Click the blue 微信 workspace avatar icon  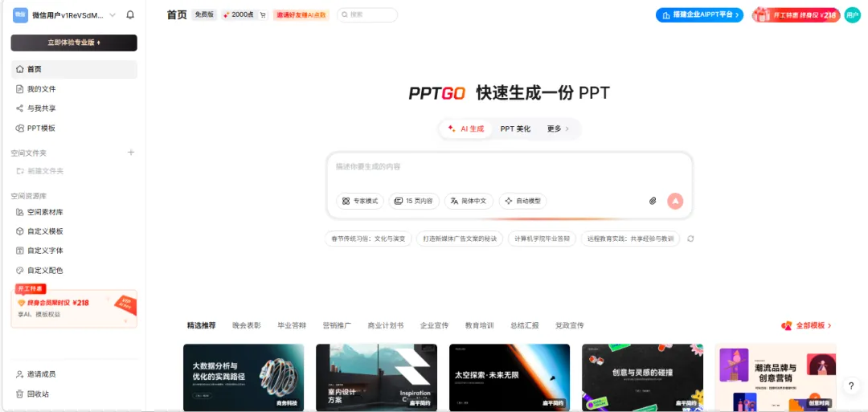[x=20, y=15]
